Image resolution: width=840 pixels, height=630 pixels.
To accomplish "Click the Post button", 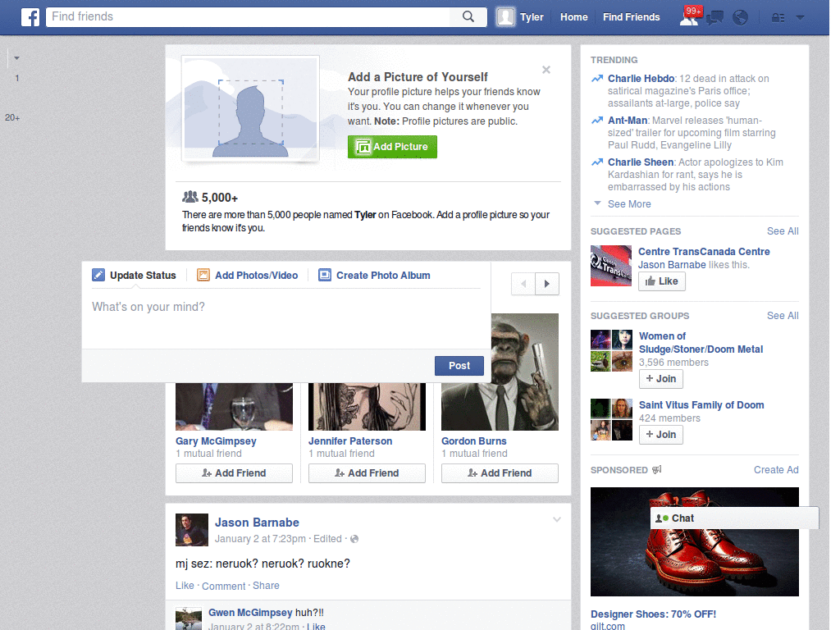I will (459, 366).
